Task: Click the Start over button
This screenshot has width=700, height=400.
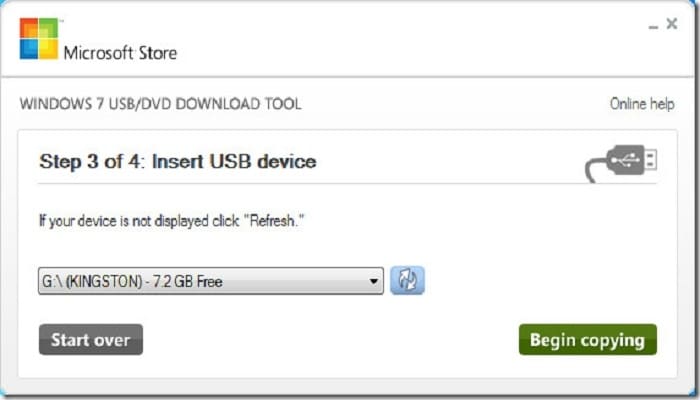Action: pos(91,340)
